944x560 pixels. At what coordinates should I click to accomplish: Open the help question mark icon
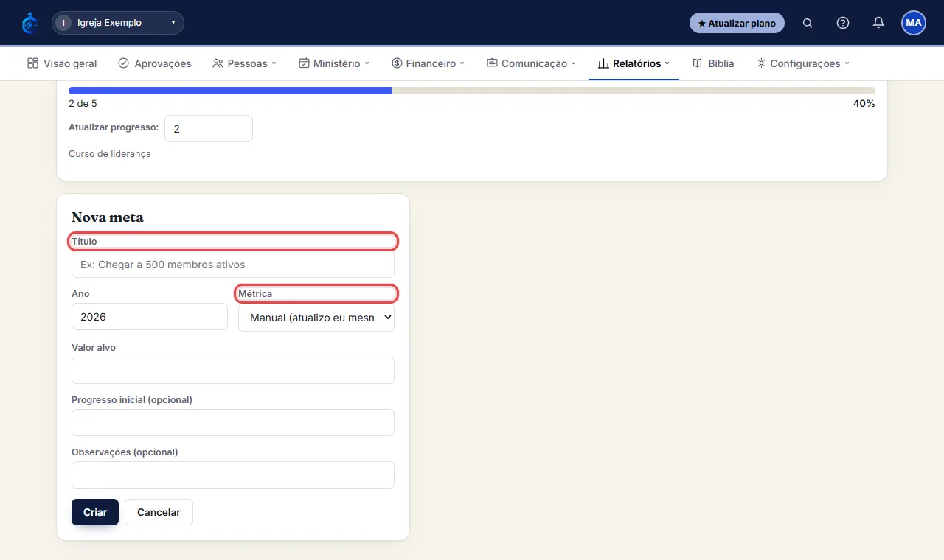[x=843, y=23]
